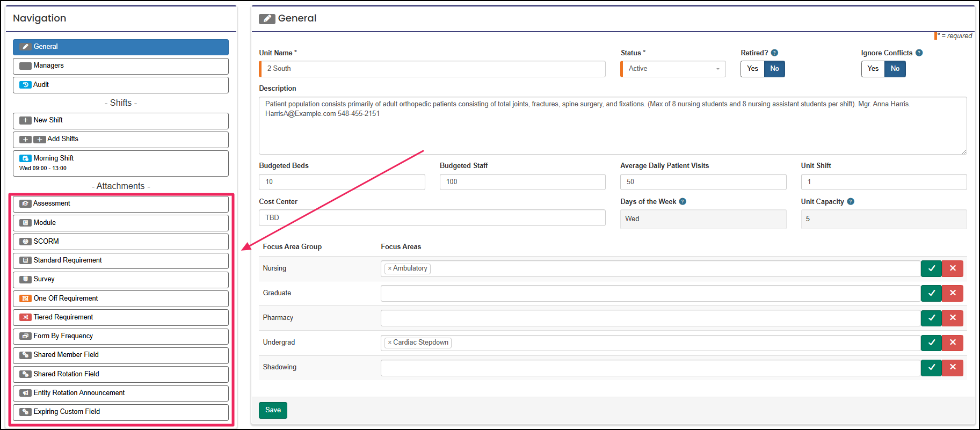Confirm Nursing focus areas with green checkmark
The image size is (980, 430).
pyautogui.click(x=931, y=268)
